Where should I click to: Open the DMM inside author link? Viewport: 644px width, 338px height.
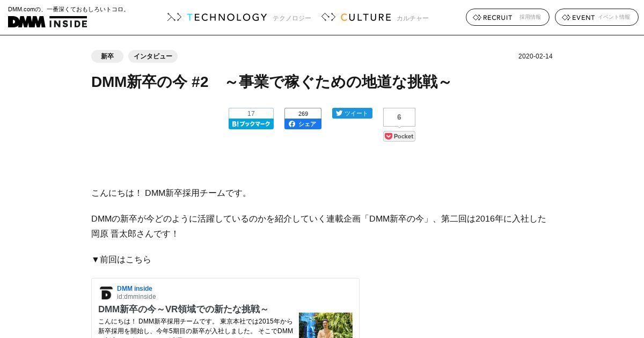(x=135, y=289)
